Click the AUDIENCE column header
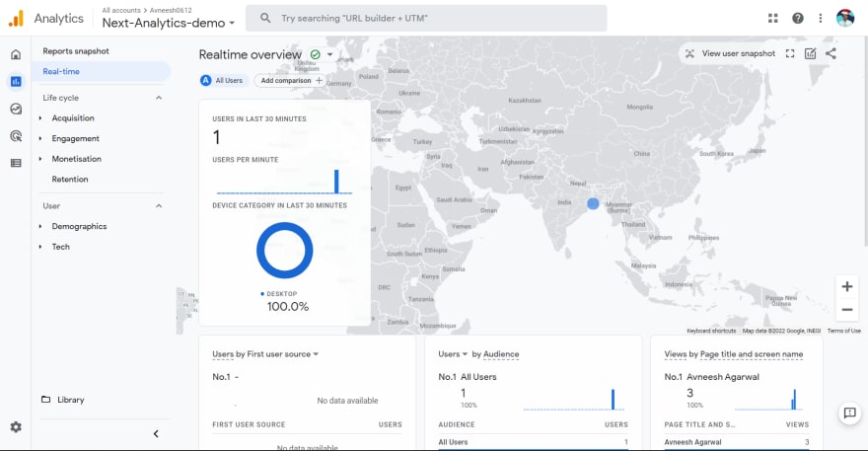Screen dimensions: 868x451 457,425
